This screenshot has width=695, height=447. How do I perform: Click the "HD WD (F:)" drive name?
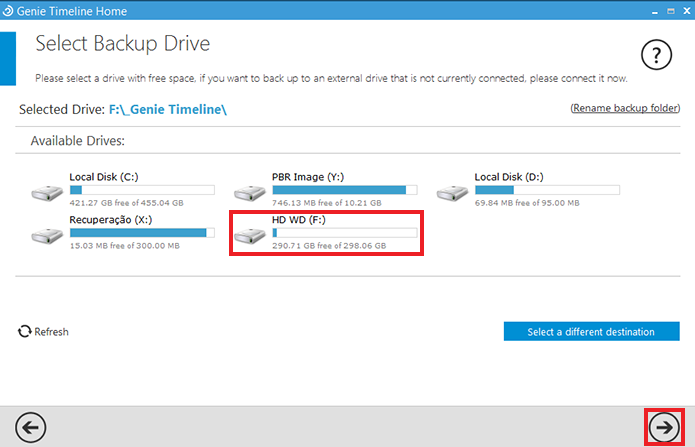[x=299, y=220]
